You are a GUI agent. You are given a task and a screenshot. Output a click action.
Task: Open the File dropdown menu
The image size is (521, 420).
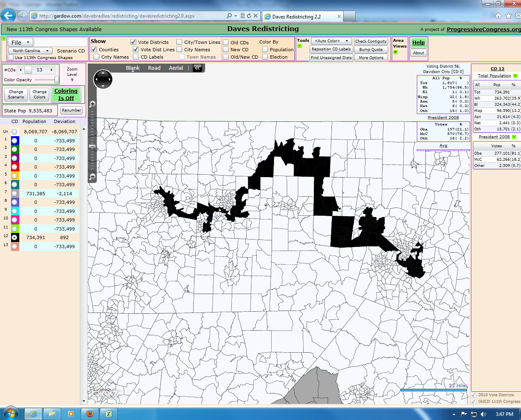pos(21,43)
